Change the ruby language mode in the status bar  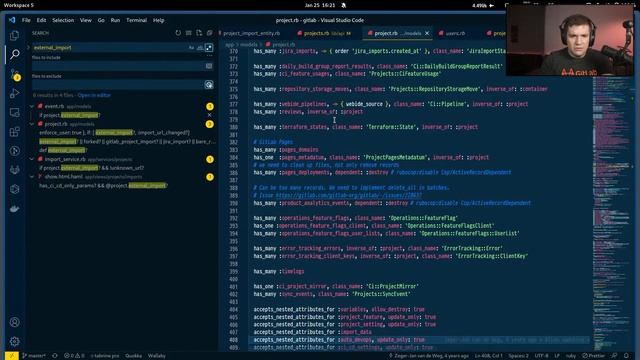[x=571, y=356]
